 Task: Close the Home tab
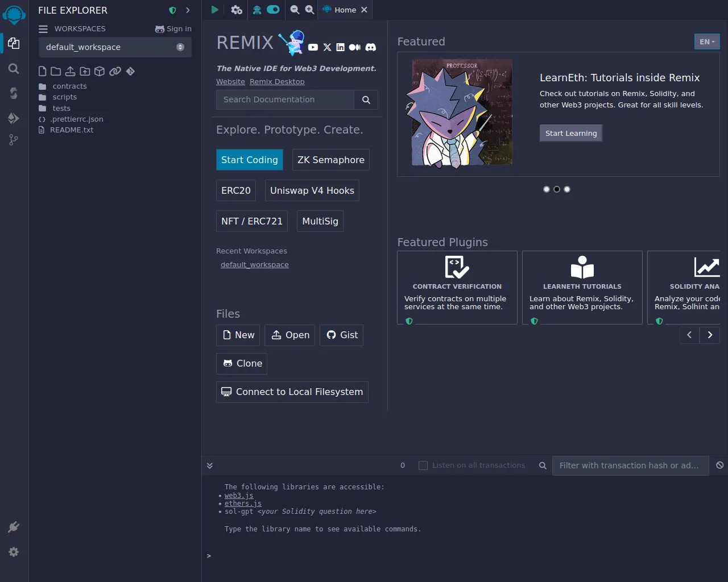click(x=364, y=10)
